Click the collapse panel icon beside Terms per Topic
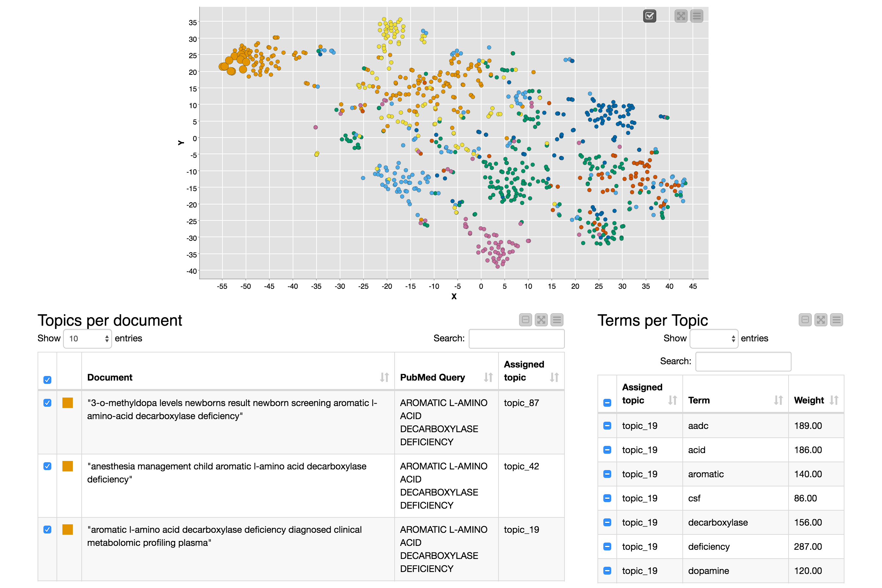 point(805,319)
